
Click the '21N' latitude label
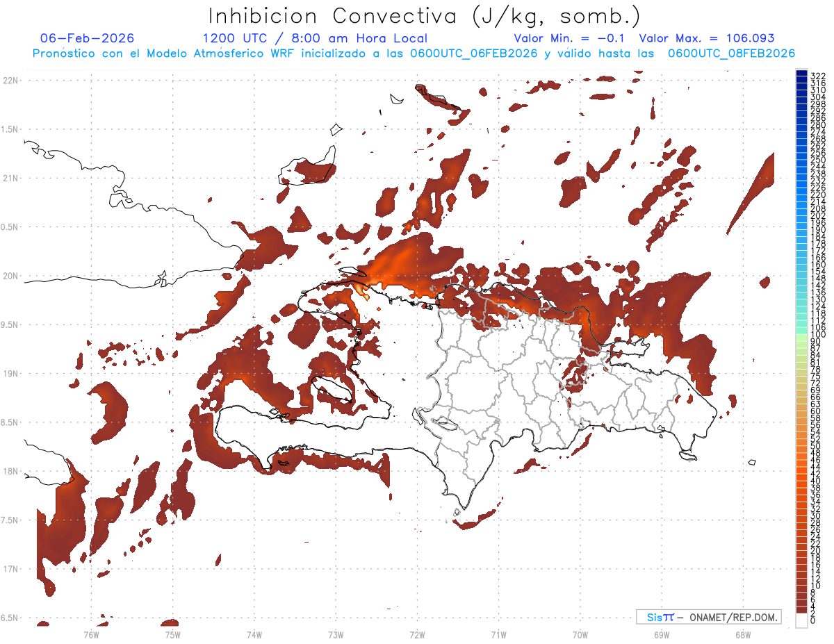click(x=10, y=178)
